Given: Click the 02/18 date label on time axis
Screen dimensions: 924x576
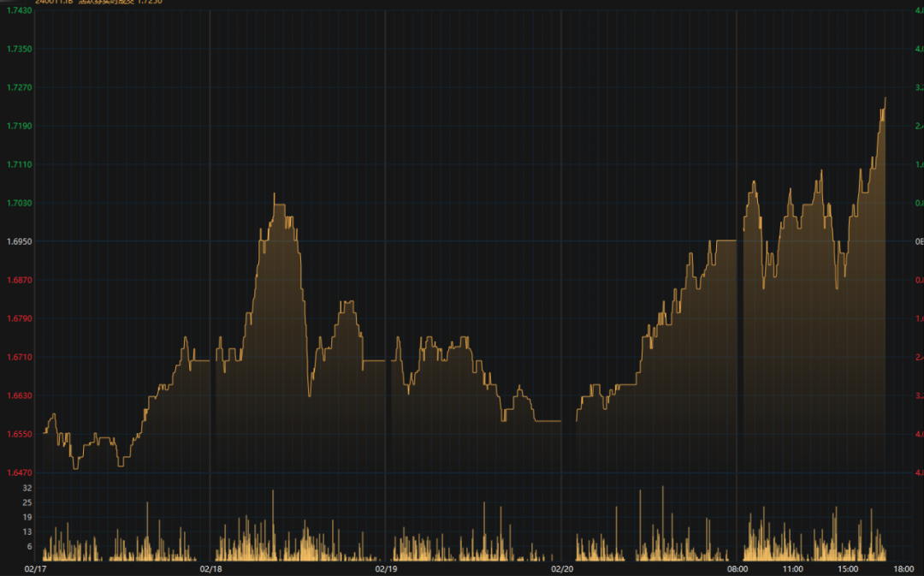Looking at the screenshot, I should (x=210, y=569).
